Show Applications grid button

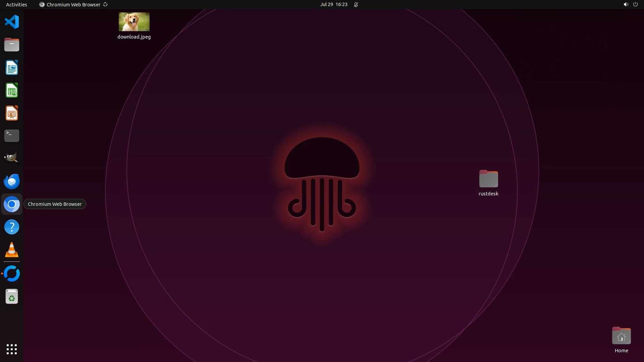click(12, 349)
